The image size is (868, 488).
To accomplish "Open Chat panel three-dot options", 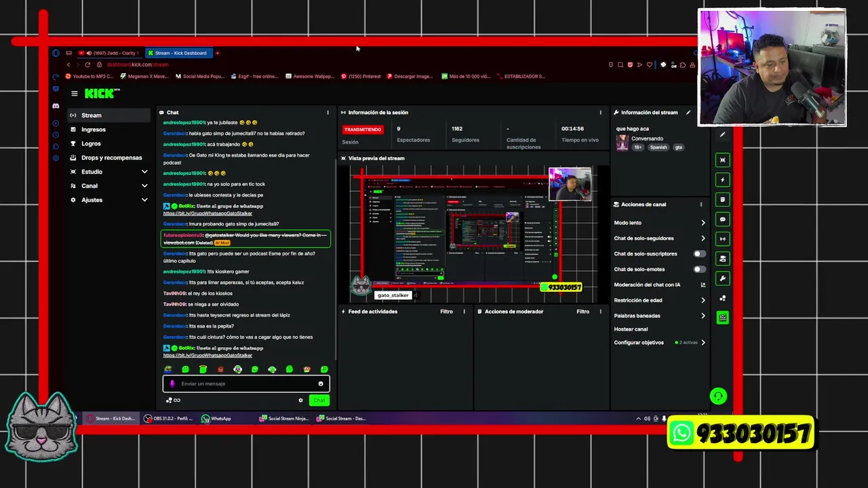I will pyautogui.click(x=328, y=113).
